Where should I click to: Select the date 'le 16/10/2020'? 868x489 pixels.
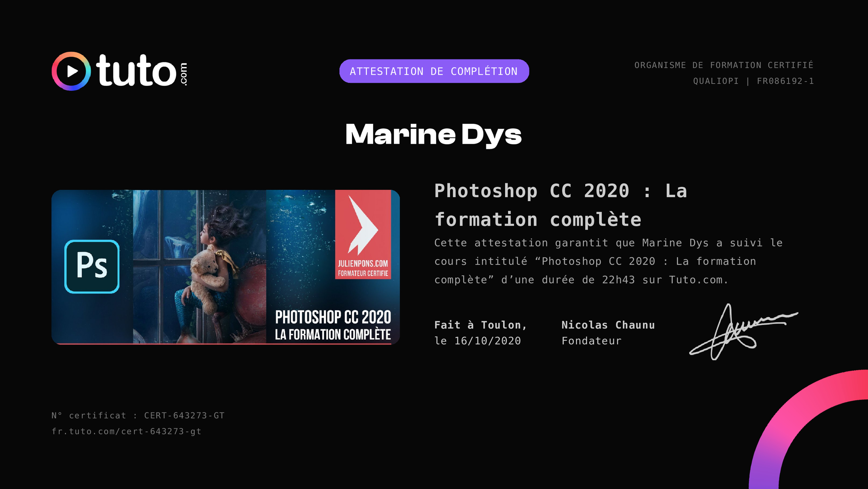(x=478, y=341)
